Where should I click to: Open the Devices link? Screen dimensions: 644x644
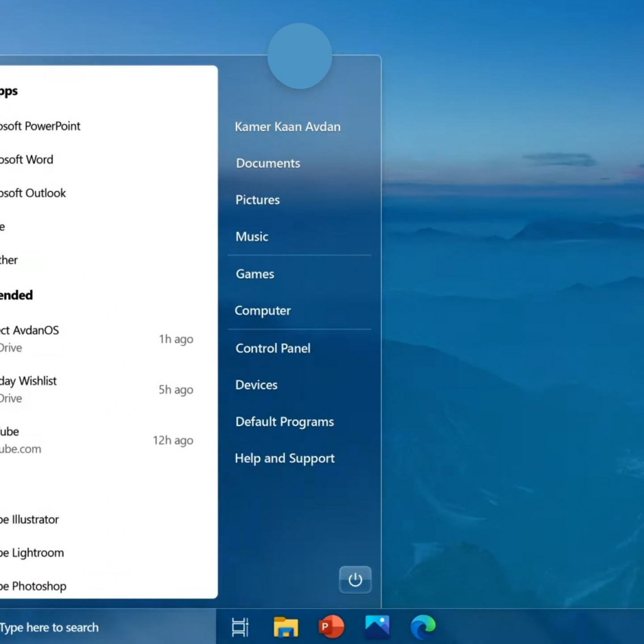[256, 385]
